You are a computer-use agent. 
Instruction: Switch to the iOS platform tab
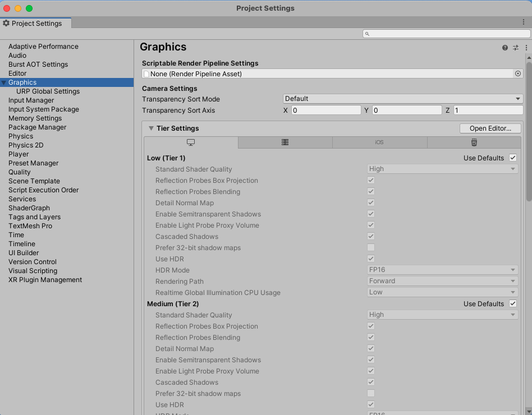click(379, 142)
